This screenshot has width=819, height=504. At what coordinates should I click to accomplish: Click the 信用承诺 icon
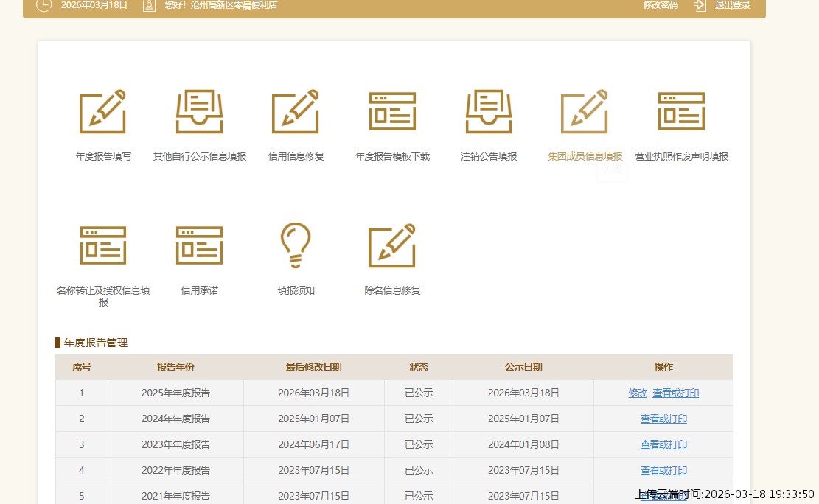(x=199, y=245)
